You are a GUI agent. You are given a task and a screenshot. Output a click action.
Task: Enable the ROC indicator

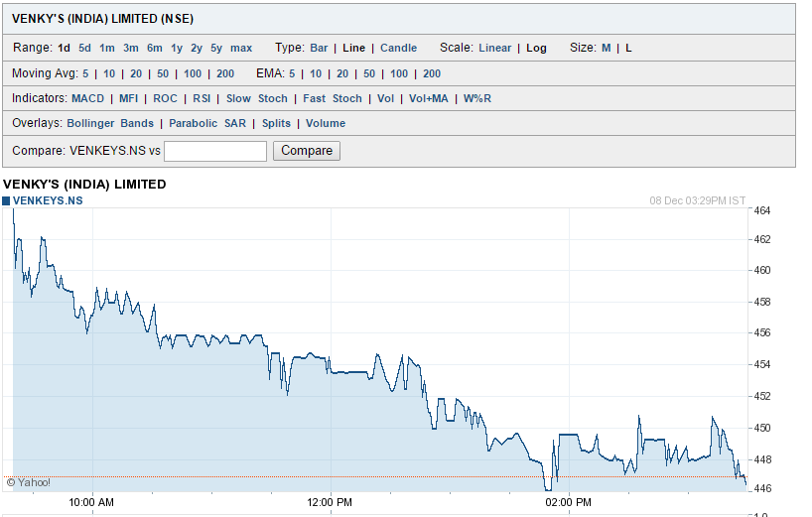[165, 99]
